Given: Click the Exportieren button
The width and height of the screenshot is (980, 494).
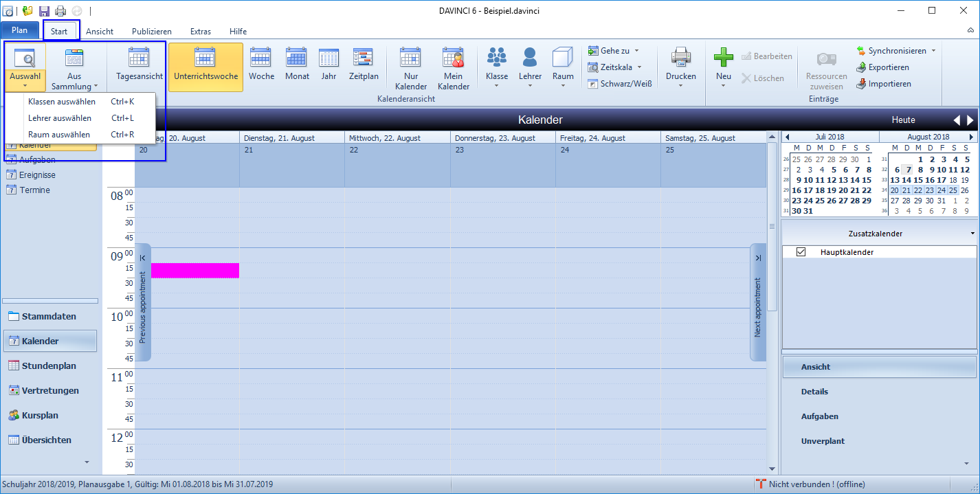Looking at the screenshot, I should point(882,67).
